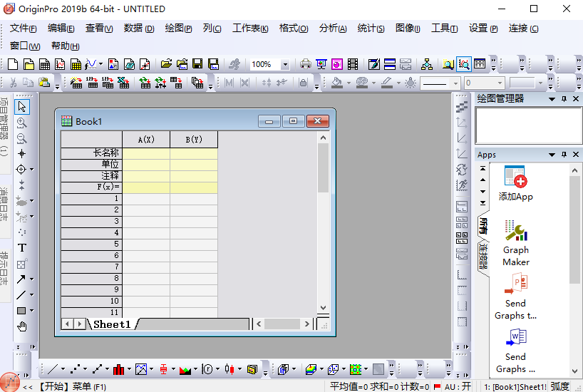583x392 pixels.
Task: Click the Print icon in toolbar
Action: point(306,64)
